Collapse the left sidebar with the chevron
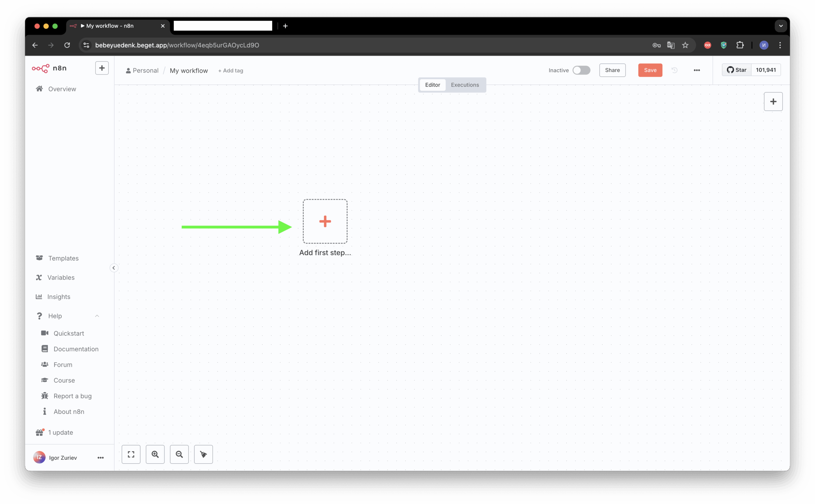Image resolution: width=815 pixels, height=504 pixels. (x=114, y=268)
